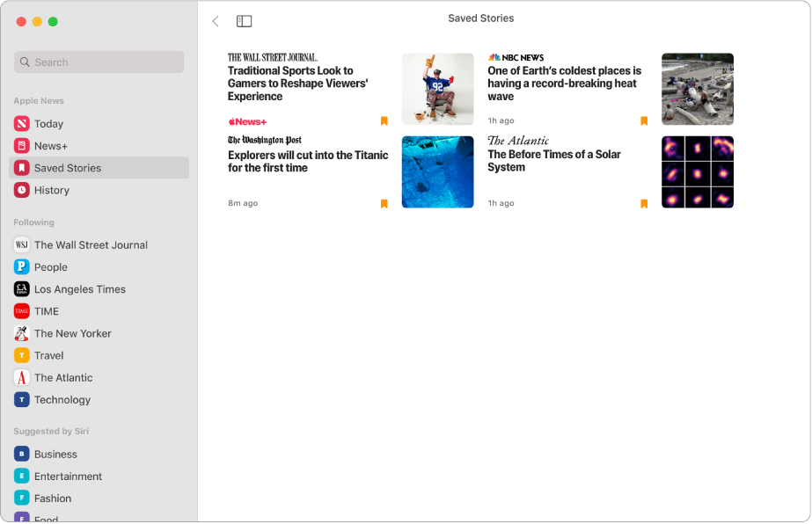The width and height of the screenshot is (812, 524).
Task: Open the Technology topic label
Action: coord(62,400)
